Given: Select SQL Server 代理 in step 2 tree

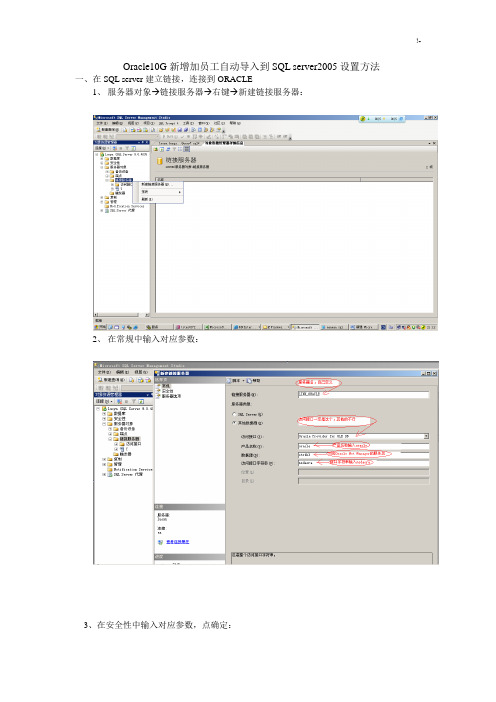Looking at the screenshot, I should (x=125, y=474).
